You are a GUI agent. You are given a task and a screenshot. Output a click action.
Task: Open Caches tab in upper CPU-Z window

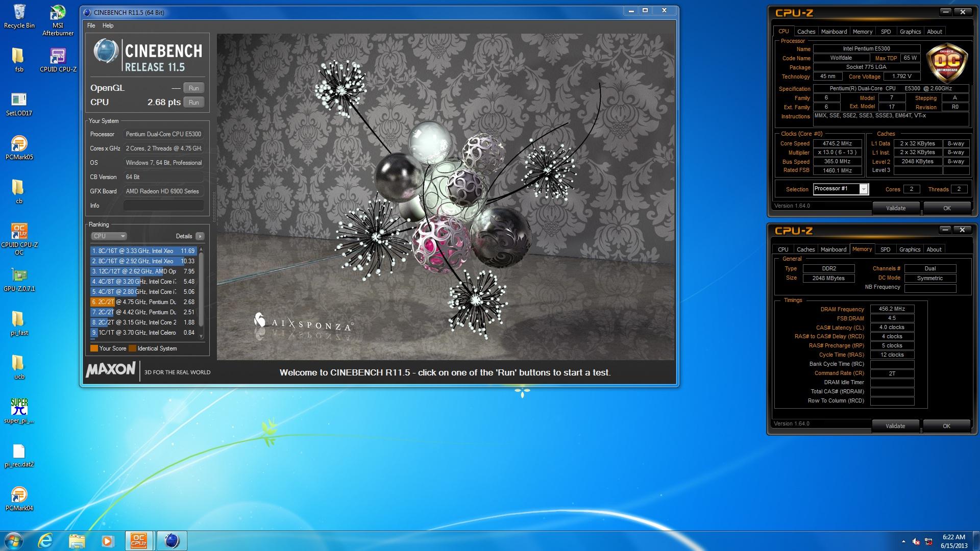click(806, 32)
